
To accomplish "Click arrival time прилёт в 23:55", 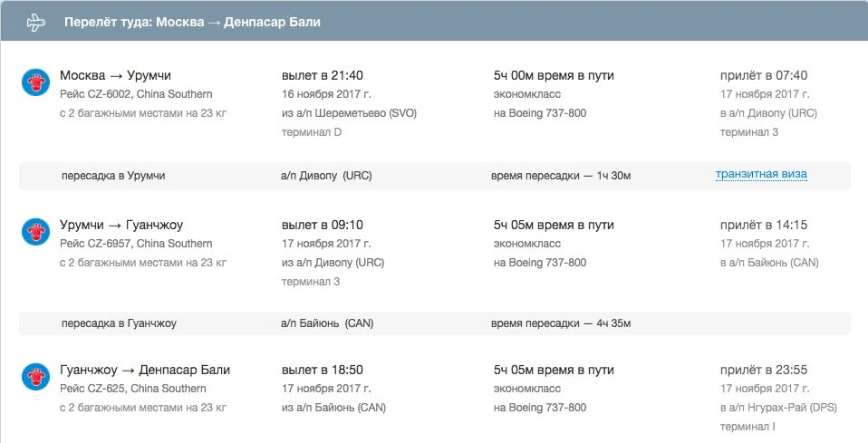I will (x=764, y=370).
